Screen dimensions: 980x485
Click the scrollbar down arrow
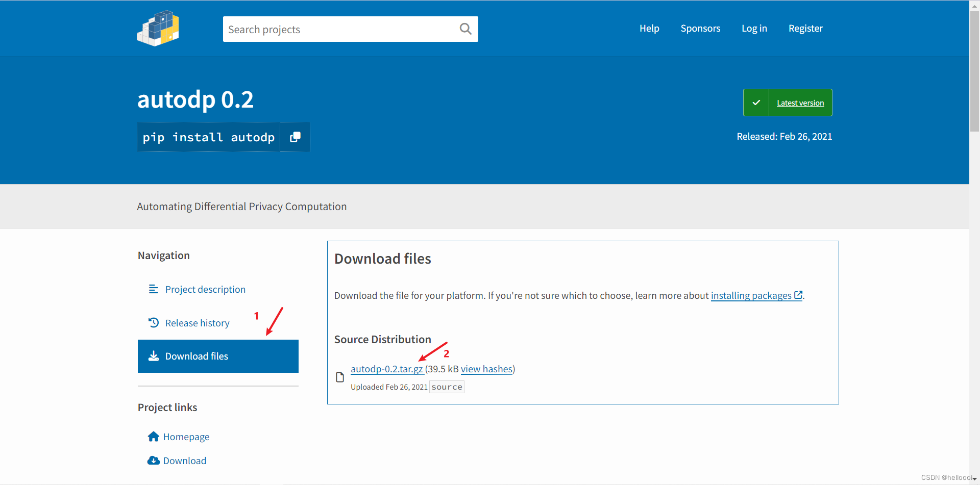974,479
